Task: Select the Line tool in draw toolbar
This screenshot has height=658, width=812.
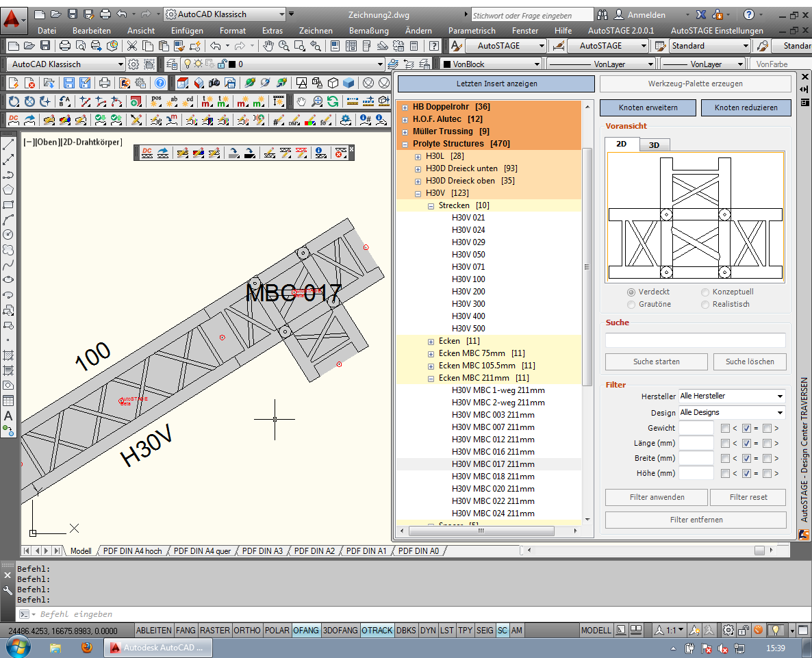Action: click(9, 145)
